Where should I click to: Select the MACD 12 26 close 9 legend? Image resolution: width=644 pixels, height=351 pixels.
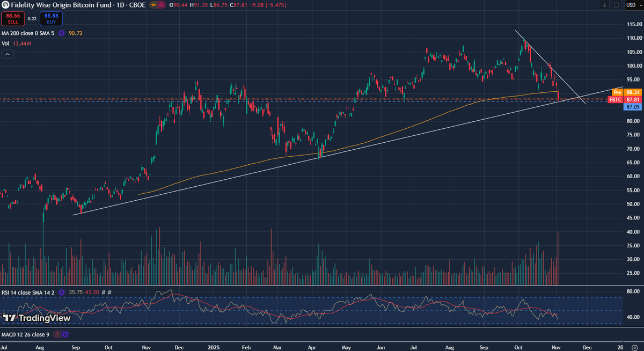pos(26,334)
